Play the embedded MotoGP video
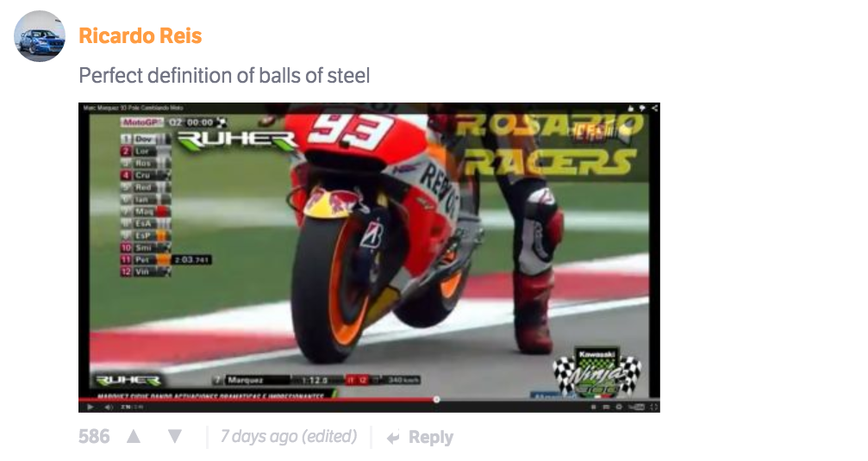The width and height of the screenshot is (868, 461). (x=91, y=407)
